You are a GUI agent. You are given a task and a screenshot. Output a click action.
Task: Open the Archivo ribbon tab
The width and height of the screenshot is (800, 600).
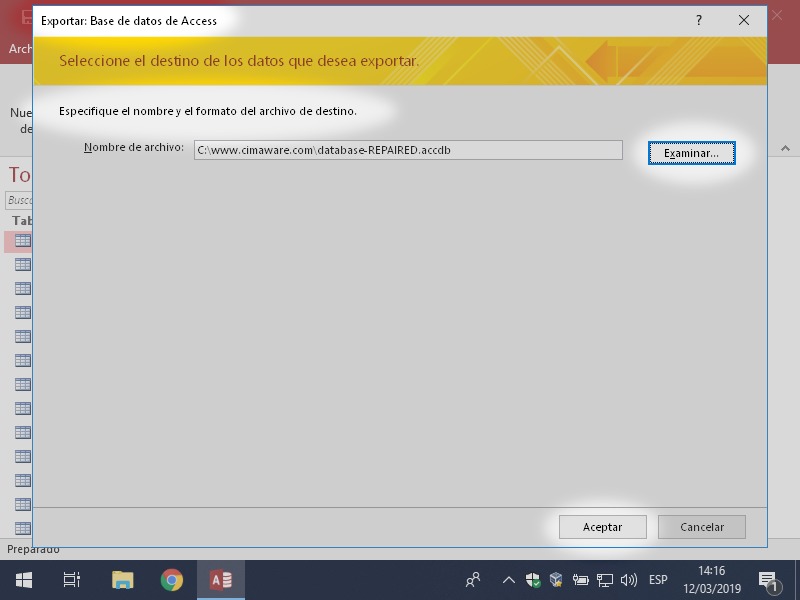point(18,48)
